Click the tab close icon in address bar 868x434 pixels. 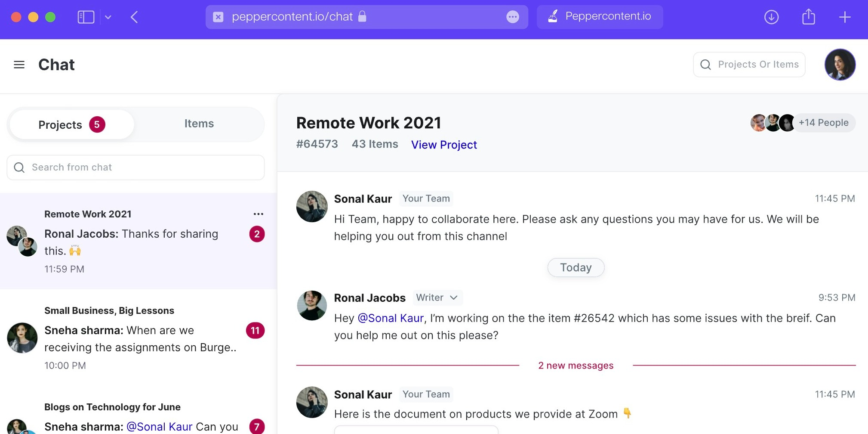tap(219, 17)
